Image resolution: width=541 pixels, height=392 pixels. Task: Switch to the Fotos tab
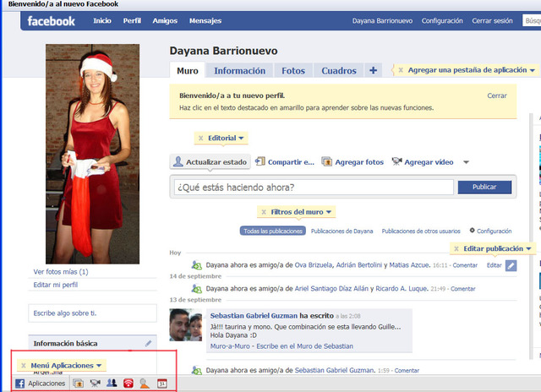point(293,70)
